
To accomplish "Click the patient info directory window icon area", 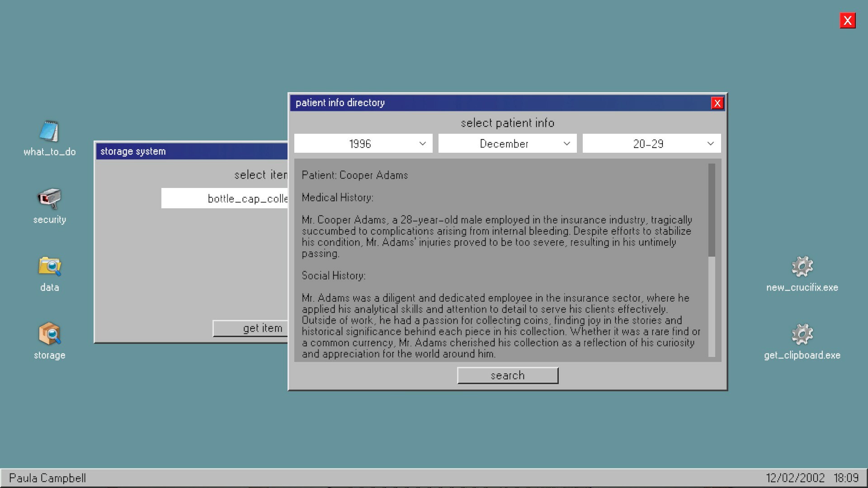I will click(x=340, y=103).
